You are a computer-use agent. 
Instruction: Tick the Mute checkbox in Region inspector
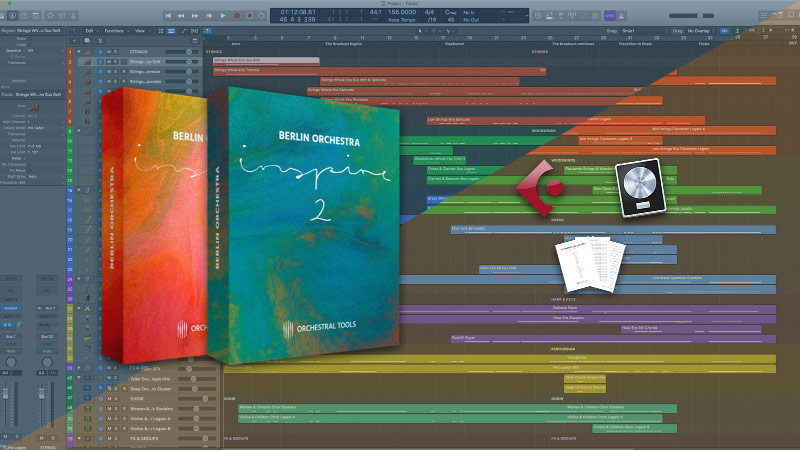pos(31,39)
